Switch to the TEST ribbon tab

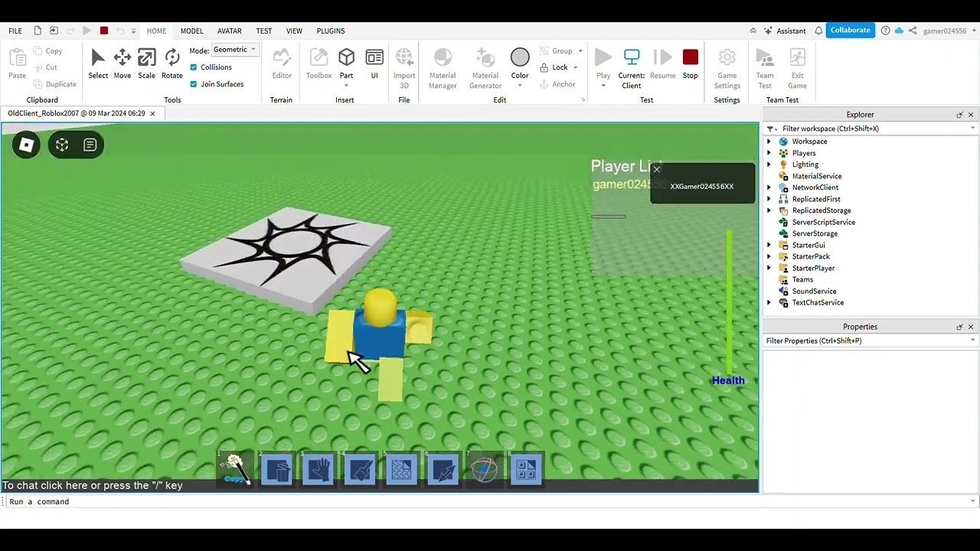[264, 31]
